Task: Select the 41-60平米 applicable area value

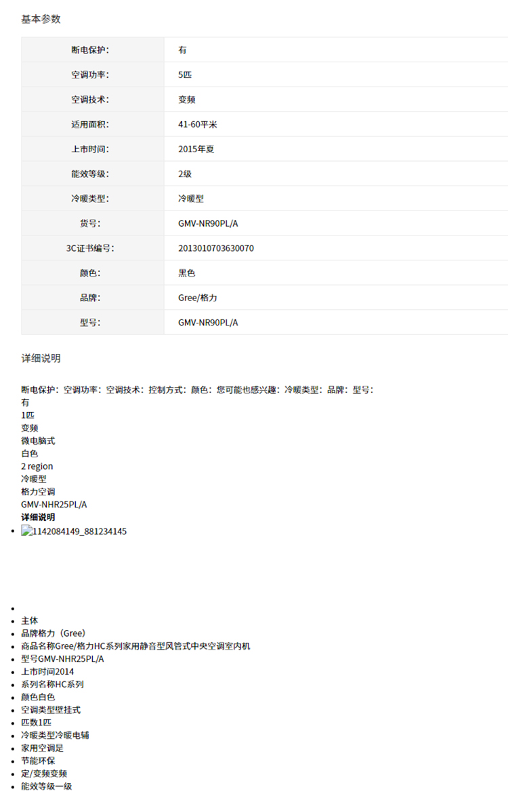Action: coord(197,125)
